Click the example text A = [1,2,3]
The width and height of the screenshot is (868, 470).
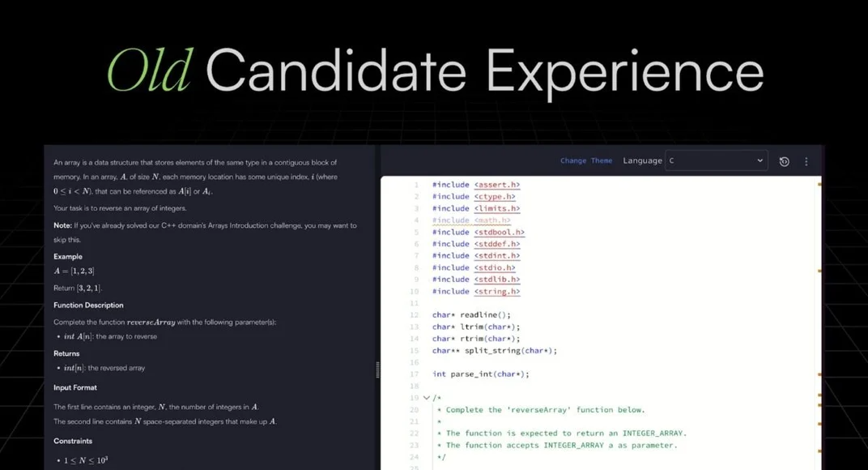click(74, 271)
